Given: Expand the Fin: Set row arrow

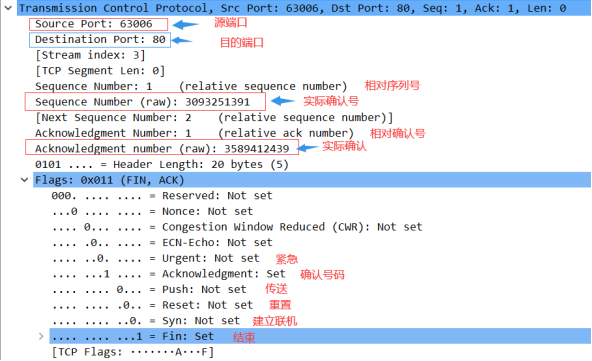Looking at the screenshot, I should pyautogui.click(x=41, y=336).
